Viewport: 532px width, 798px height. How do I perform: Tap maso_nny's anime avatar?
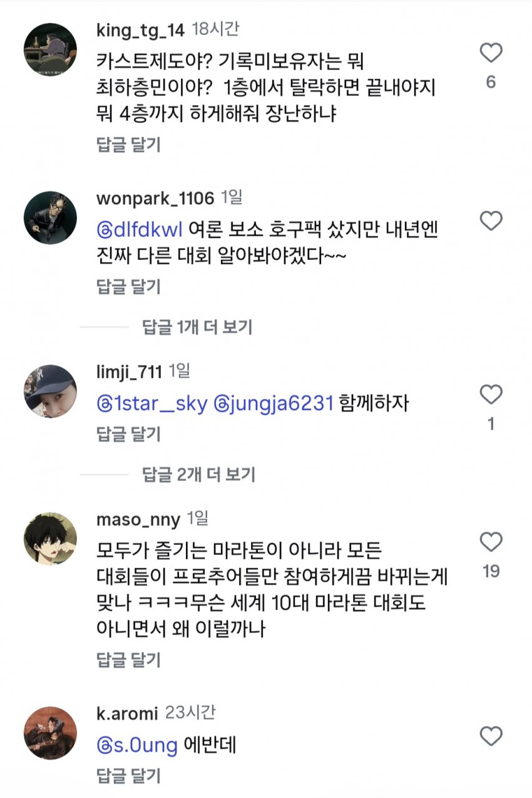pyautogui.click(x=50, y=539)
